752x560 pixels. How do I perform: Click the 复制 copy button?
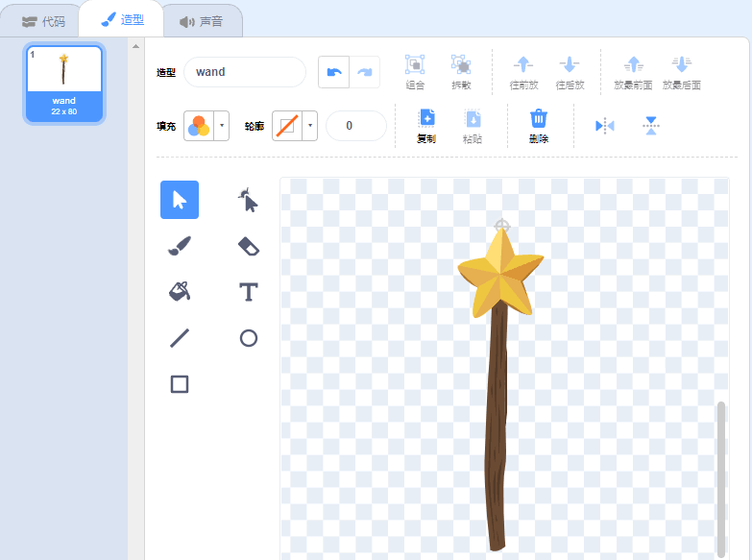click(426, 126)
